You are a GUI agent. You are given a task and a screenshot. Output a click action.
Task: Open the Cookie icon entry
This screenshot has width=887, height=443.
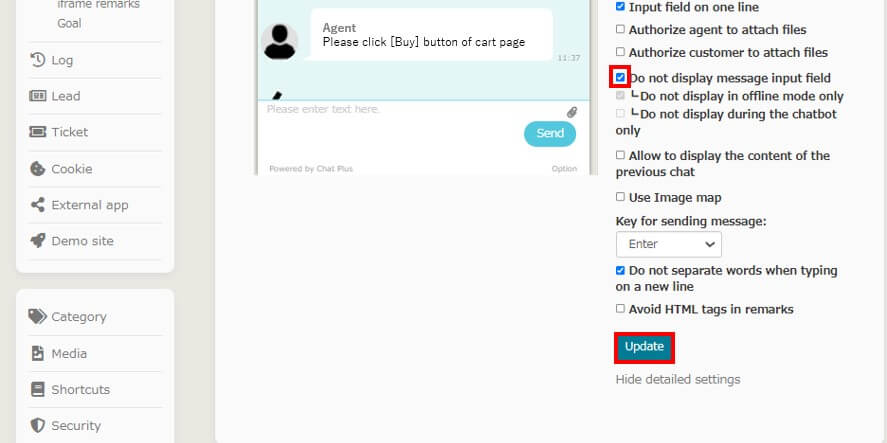[x=37, y=169]
